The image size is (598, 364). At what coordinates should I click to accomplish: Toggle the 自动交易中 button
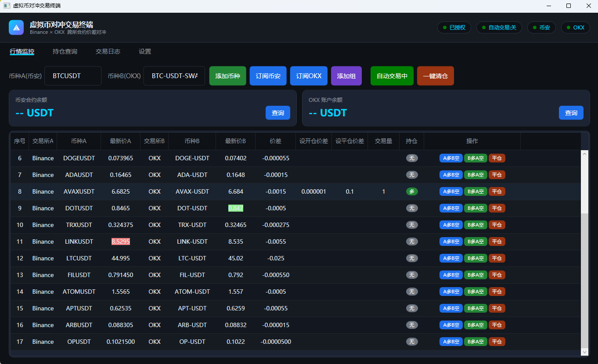point(392,76)
